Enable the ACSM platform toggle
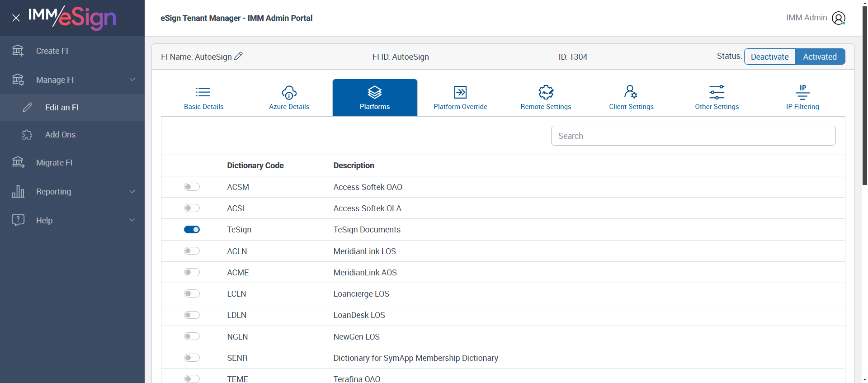 tap(192, 187)
